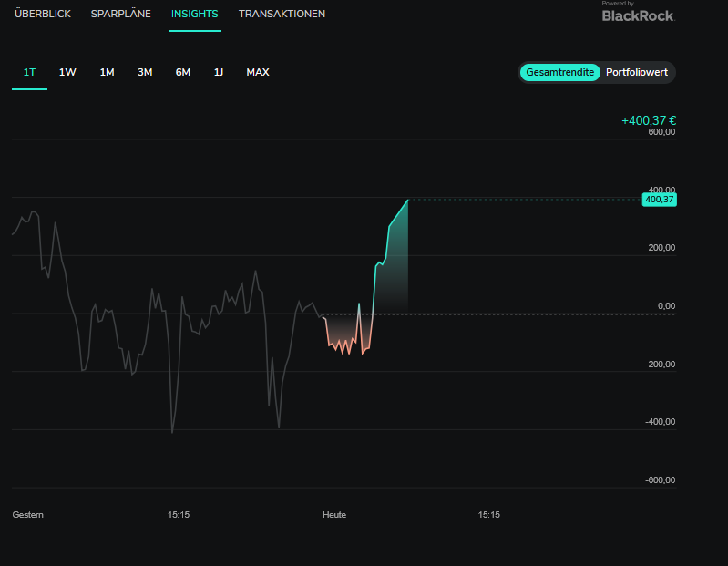Image resolution: width=728 pixels, height=566 pixels.
Task: Click the +400,37 € return value
Action: point(648,120)
